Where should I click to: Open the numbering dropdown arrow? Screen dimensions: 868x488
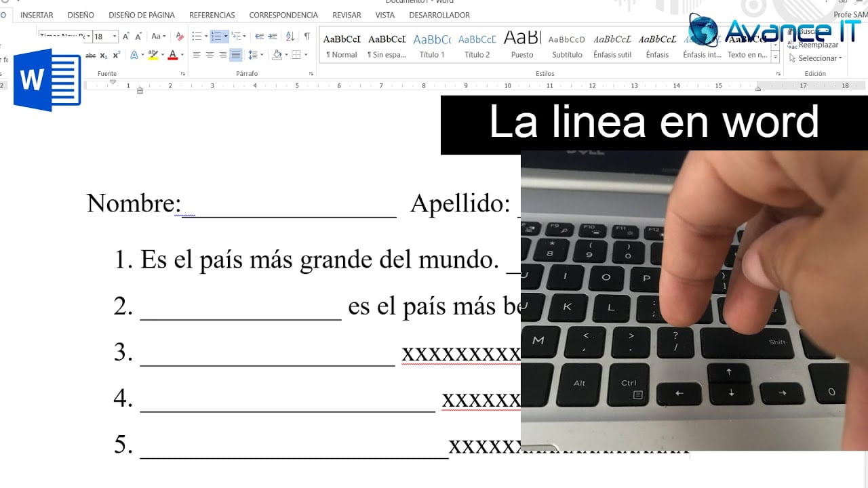(226, 37)
